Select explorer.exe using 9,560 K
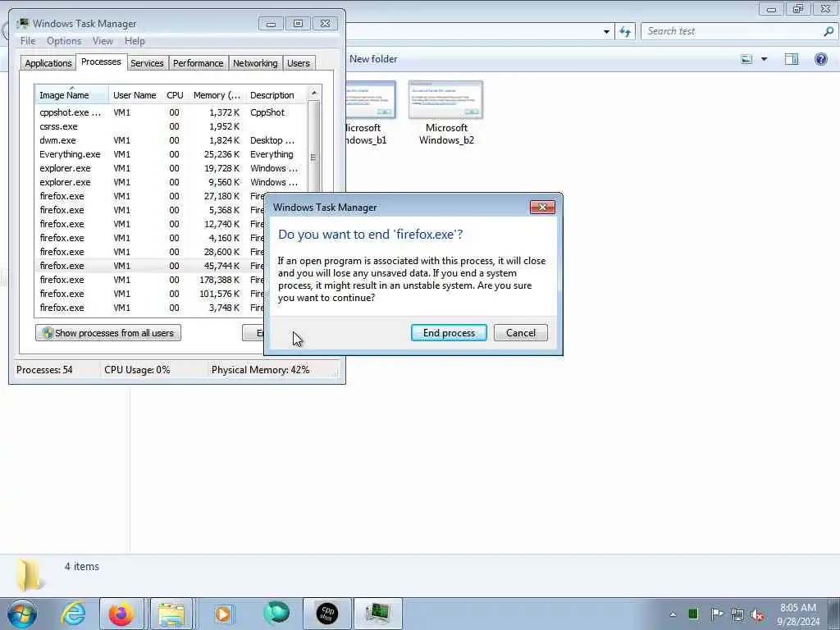This screenshot has height=630, width=840. [x=171, y=182]
